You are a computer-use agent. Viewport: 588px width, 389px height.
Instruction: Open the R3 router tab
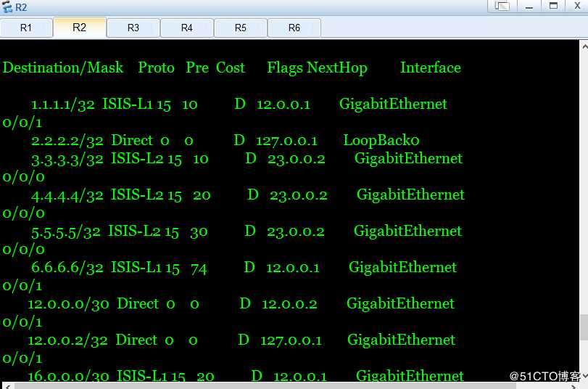(x=133, y=28)
